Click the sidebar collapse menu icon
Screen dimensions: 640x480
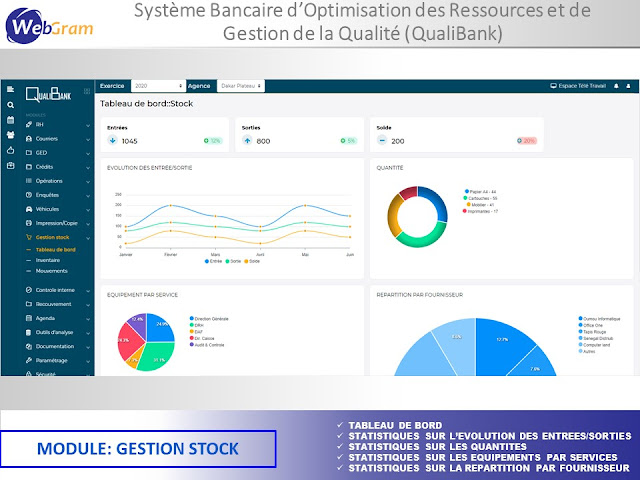coord(11,89)
